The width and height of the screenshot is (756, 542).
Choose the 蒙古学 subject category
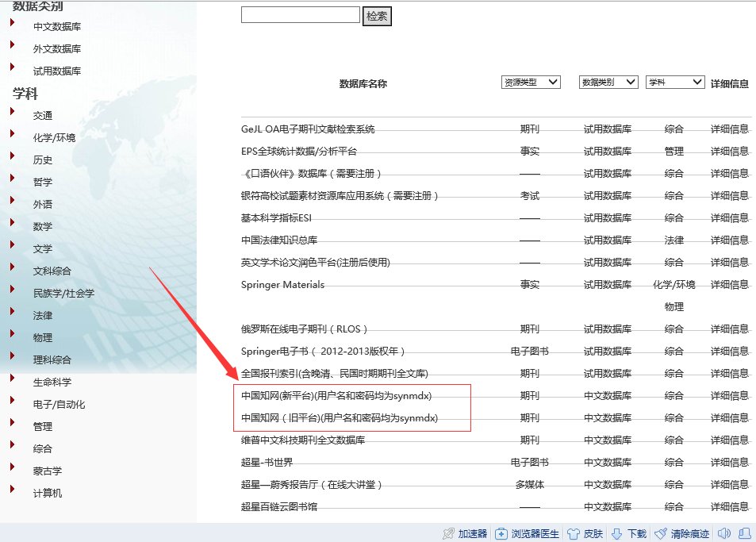tap(48, 471)
